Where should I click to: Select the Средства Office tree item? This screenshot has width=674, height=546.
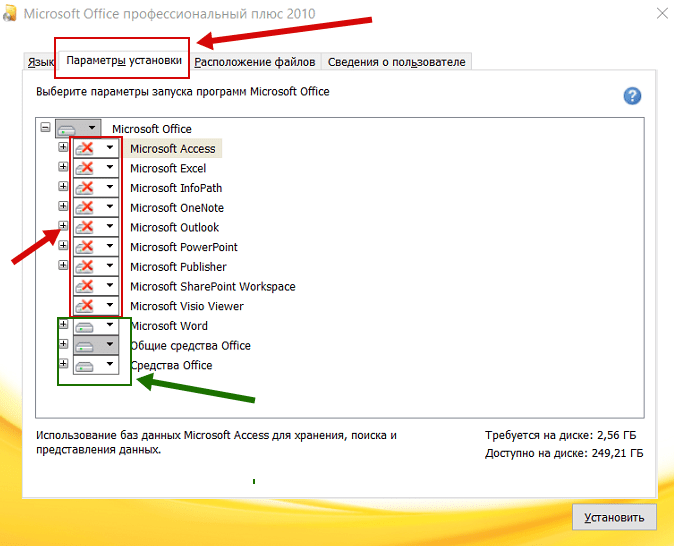pos(171,366)
